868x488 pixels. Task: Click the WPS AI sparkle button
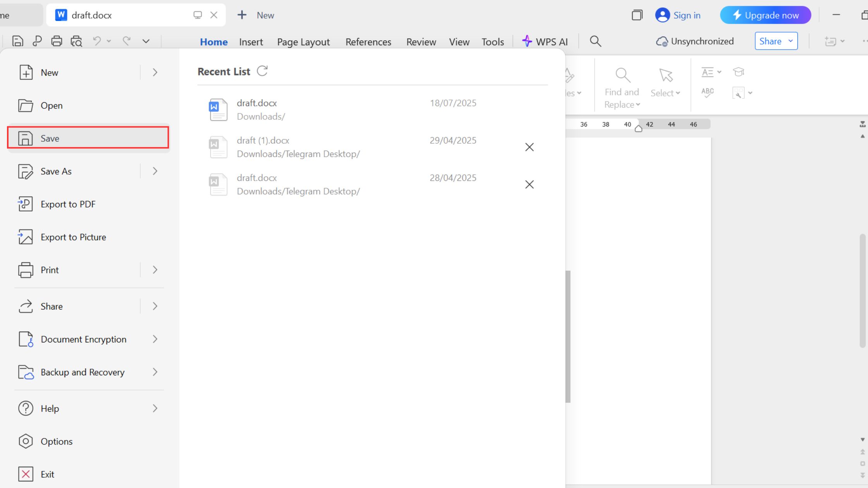[x=544, y=41]
